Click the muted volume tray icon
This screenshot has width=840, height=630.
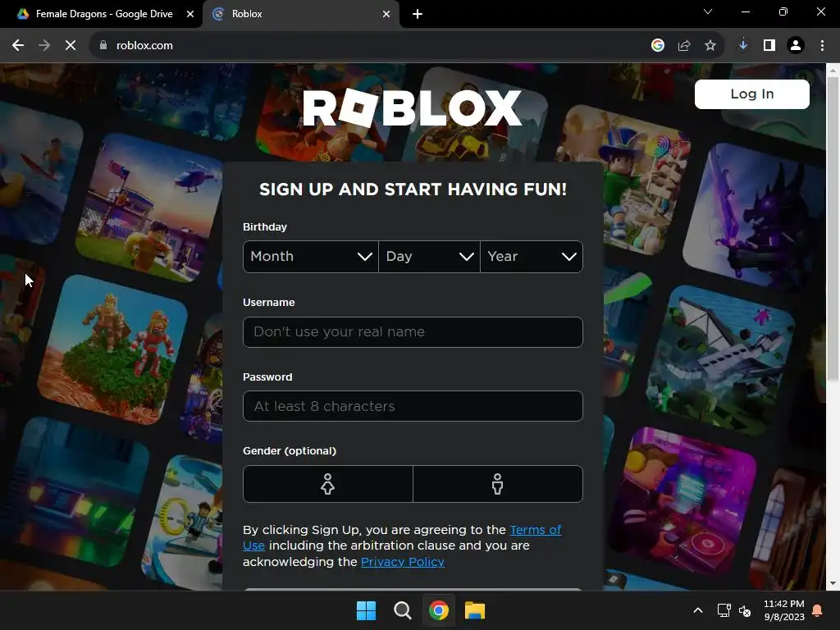pyautogui.click(x=745, y=610)
